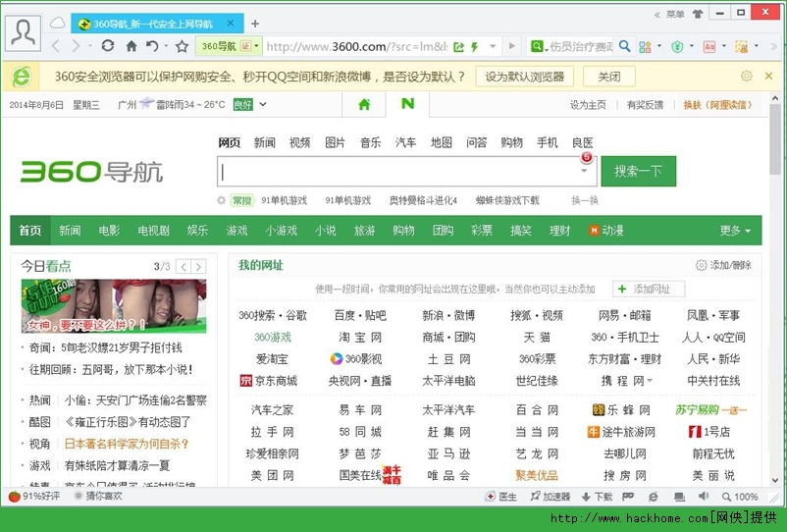The width and height of the screenshot is (787, 532).
Task: Bookmark page with the star icon
Action: (182, 47)
